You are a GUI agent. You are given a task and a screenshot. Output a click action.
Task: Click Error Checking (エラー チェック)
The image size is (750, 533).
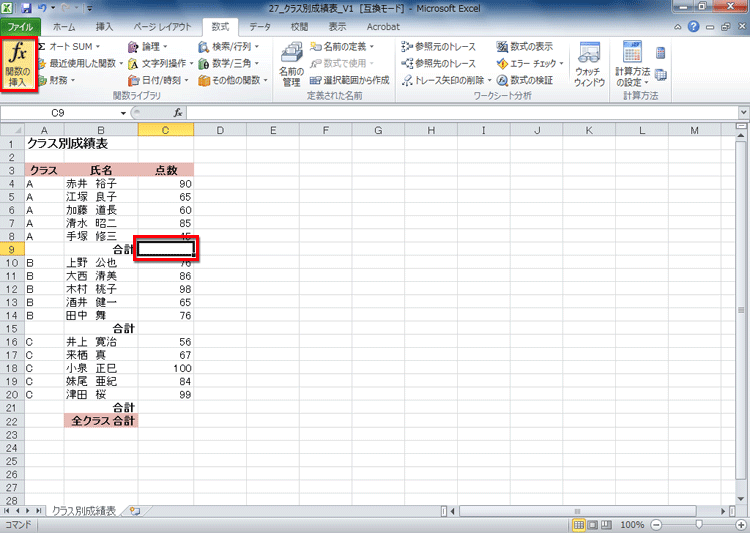(530, 63)
